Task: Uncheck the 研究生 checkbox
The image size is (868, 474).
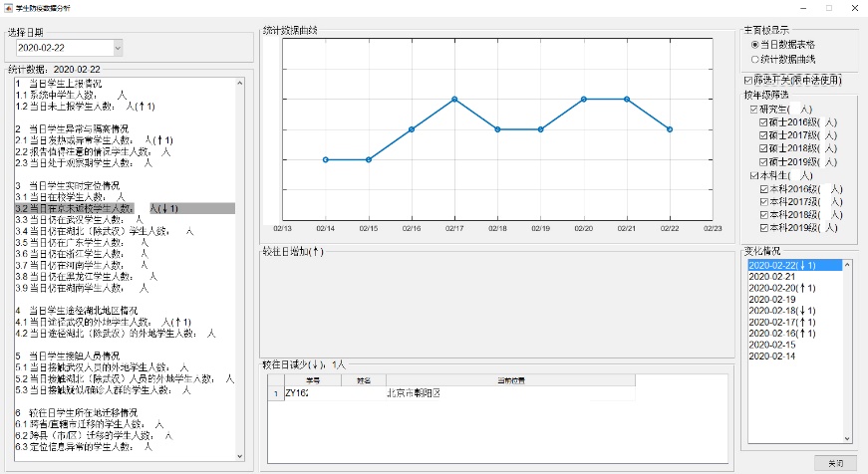Action: pos(754,109)
